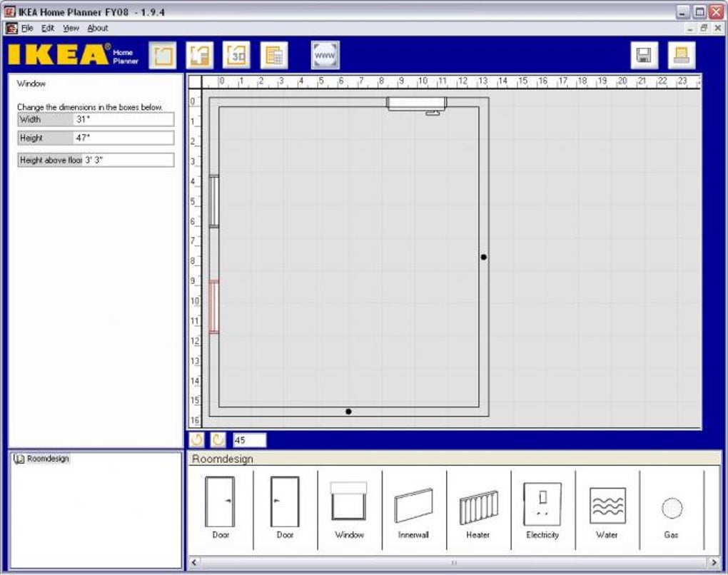Image resolution: width=728 pixels, height=575 pixels.
Task: Minimize the inner document window
Action: point(690,29)
